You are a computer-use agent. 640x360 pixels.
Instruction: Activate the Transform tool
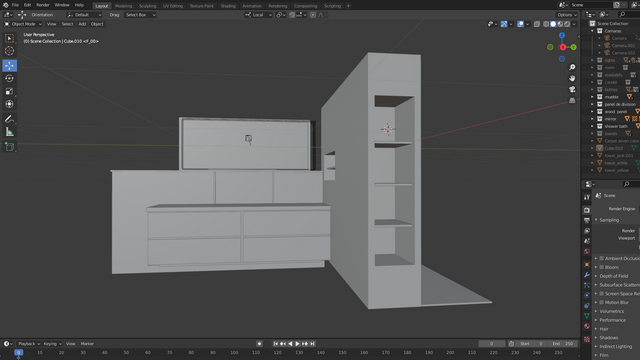coord(9,104)
